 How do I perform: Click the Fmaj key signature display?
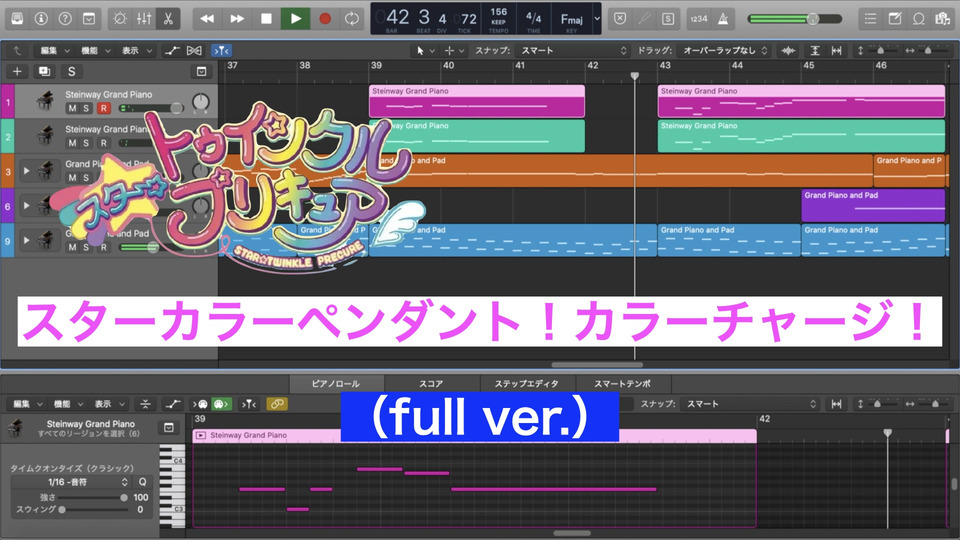point(571,19)
